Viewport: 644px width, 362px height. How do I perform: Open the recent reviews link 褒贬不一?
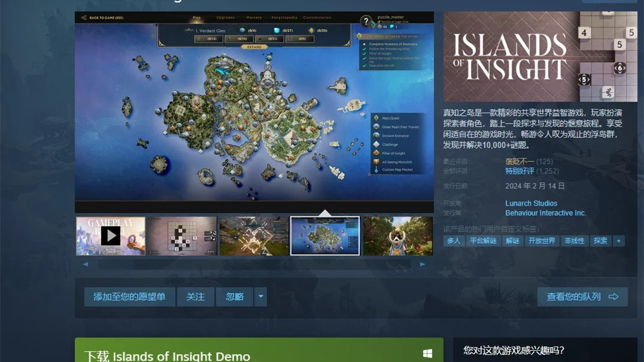[x=520, y=162]
